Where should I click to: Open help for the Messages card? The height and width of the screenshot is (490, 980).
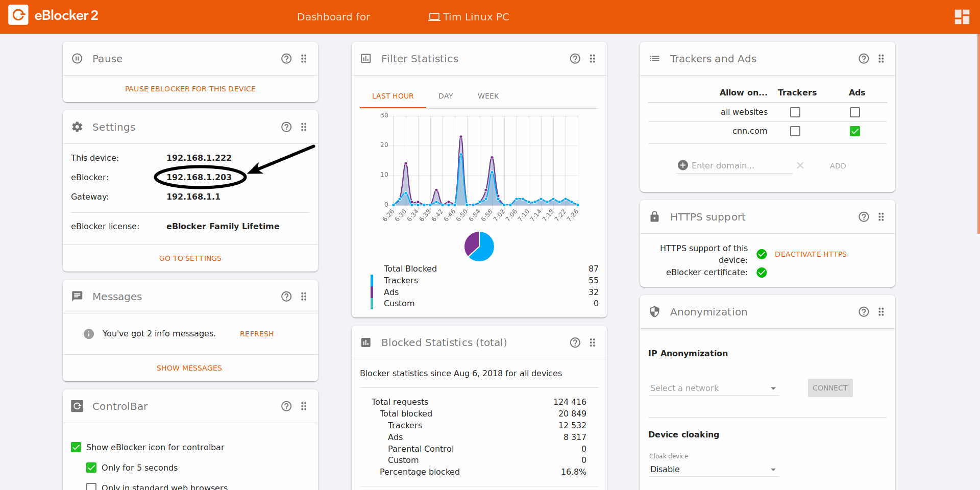coord(286,297)
